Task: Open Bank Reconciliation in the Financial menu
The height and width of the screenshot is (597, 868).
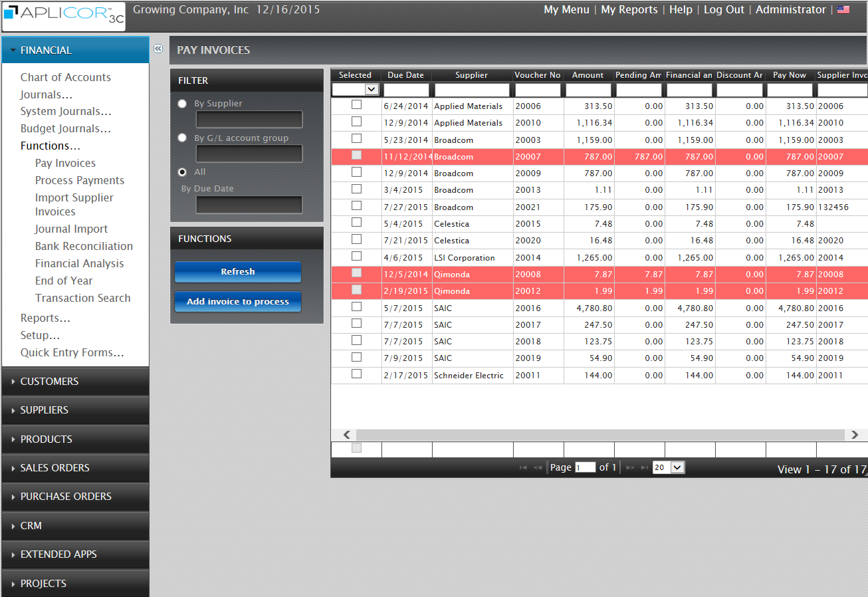Action: (84, 246)
